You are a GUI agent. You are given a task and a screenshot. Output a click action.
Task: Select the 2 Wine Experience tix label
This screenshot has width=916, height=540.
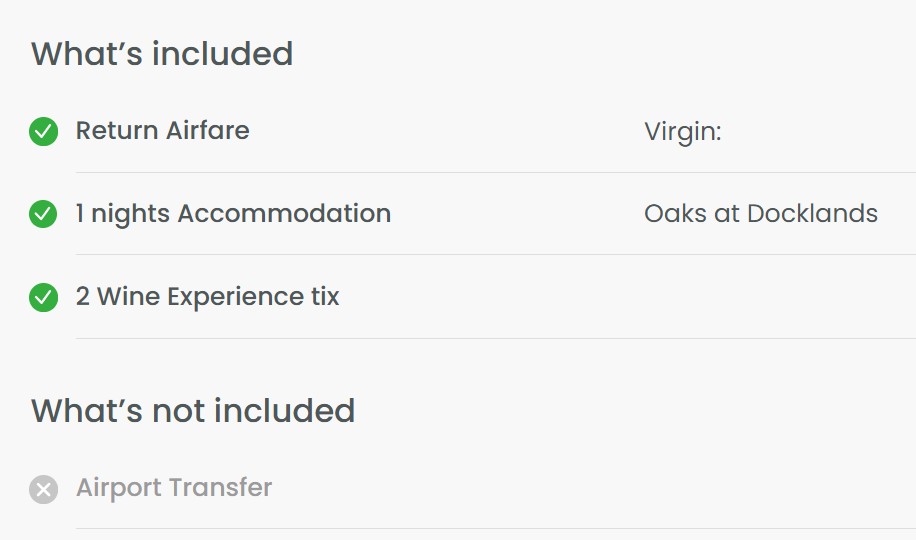(207, 297)
